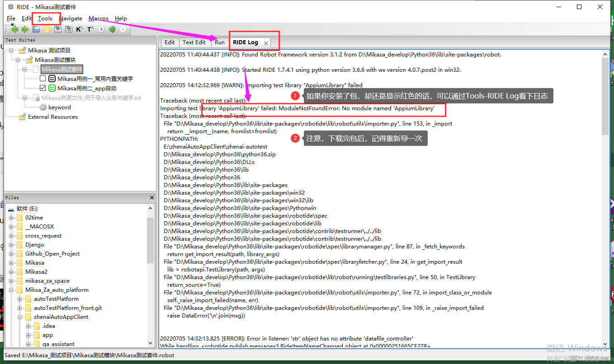The image size is (614, 364).
Task: Expand the cross_request folder
Action: tap(11, 235)
